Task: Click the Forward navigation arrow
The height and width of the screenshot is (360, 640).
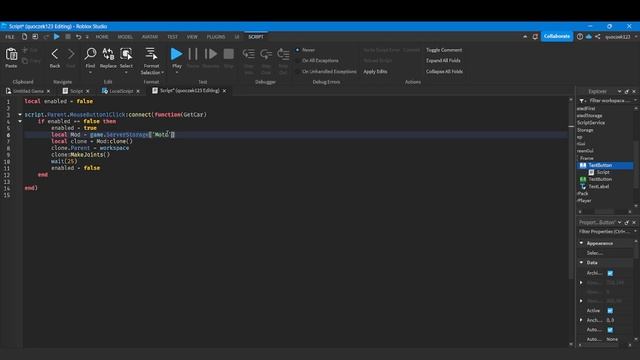Action: pos(71,54)
